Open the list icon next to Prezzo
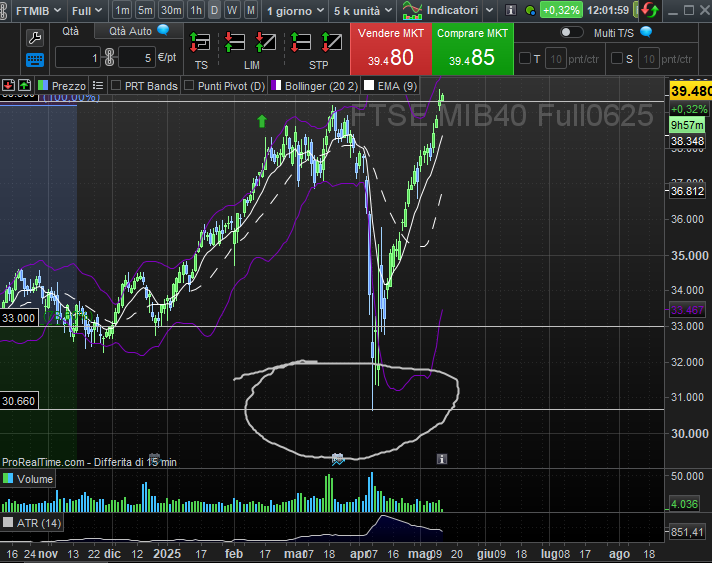712x563 pixels. (x=42, y=86)
